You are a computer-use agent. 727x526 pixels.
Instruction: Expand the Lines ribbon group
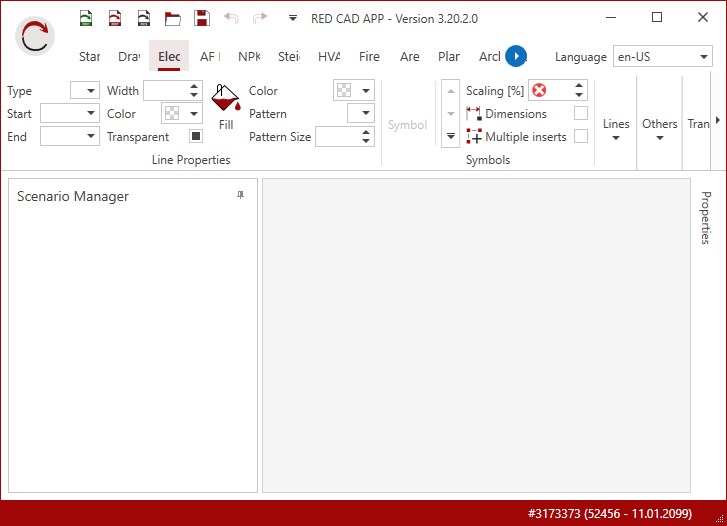pyautogui.click(x=616, y=129)
